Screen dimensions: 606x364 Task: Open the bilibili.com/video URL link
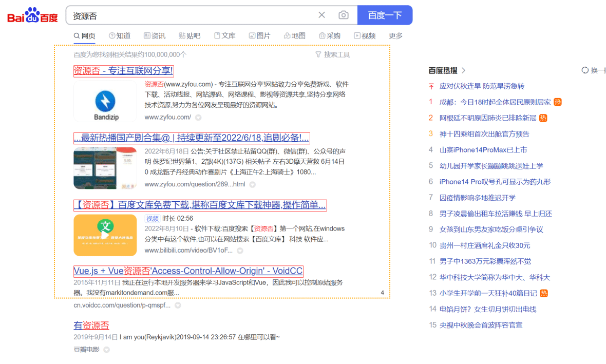pyautogui.click(x=188, y=251)
